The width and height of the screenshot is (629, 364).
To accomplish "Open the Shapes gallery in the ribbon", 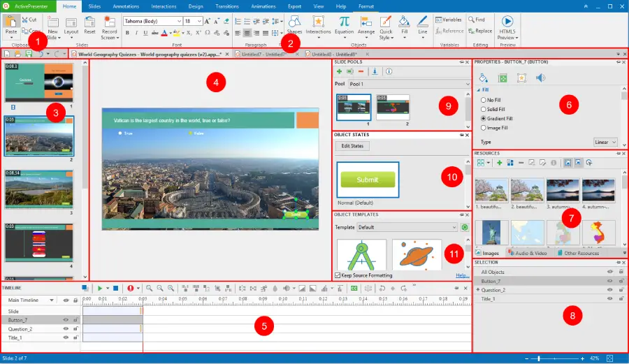I will tap(294, 25).
